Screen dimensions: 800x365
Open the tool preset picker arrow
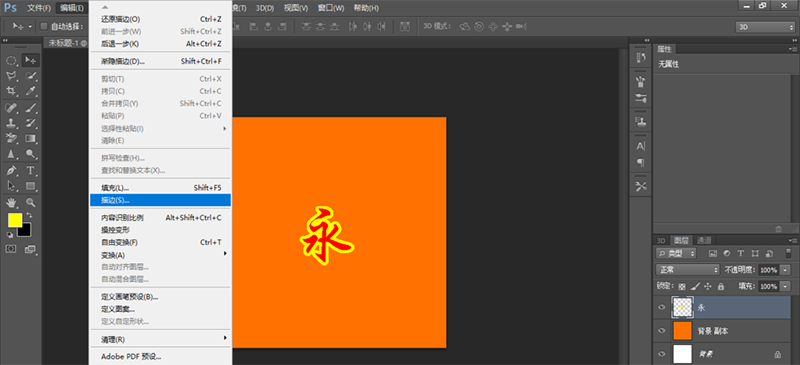pos(30,27)
